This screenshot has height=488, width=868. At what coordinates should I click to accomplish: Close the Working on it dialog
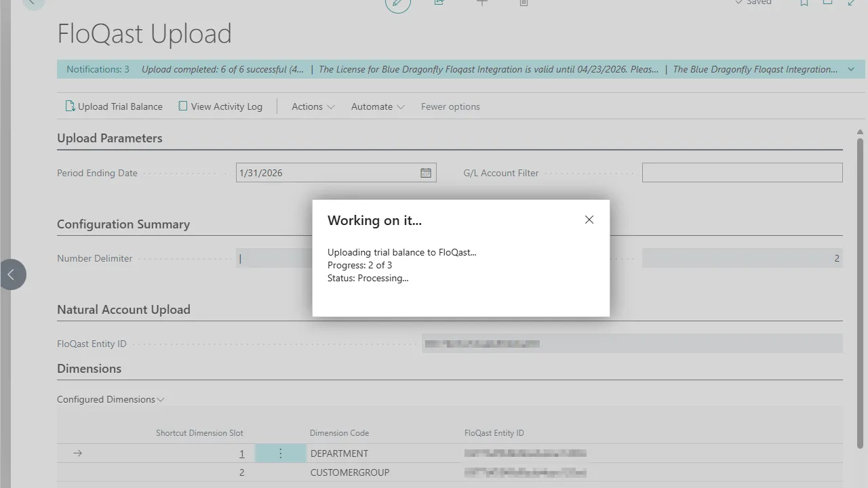(589, 220)
